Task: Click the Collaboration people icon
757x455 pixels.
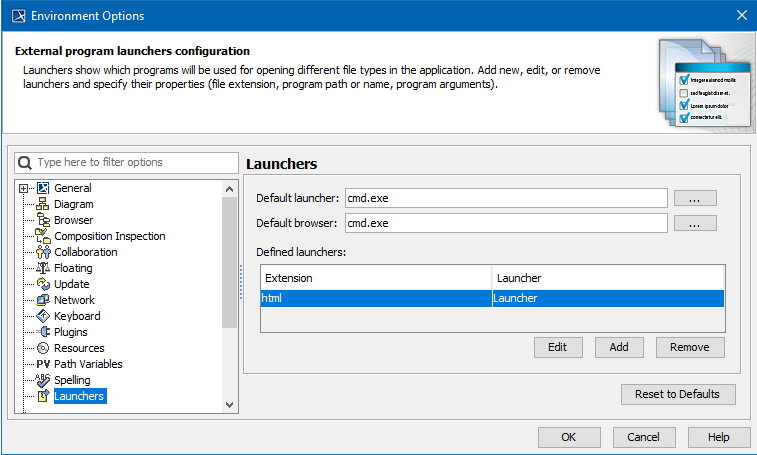Action: tap(43, 252)
